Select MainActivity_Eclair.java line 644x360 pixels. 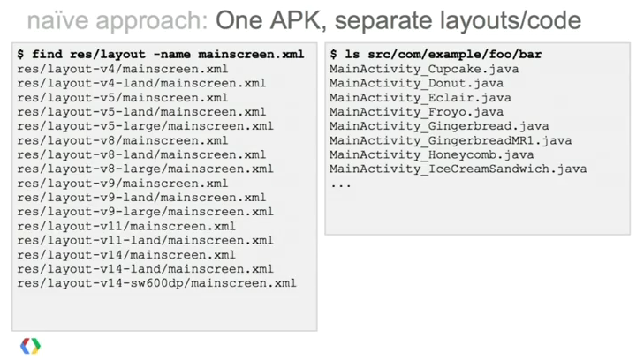(420, 98)
